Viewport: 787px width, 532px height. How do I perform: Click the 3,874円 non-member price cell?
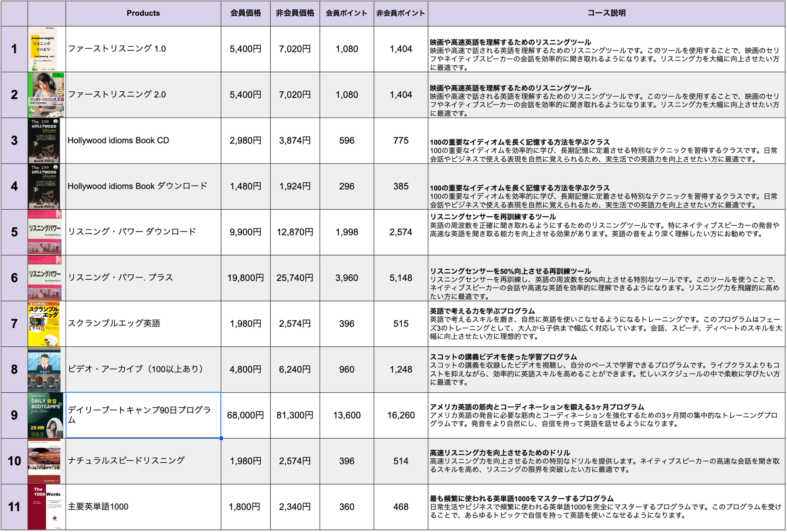pyautogui.click(x=295, y=141)
